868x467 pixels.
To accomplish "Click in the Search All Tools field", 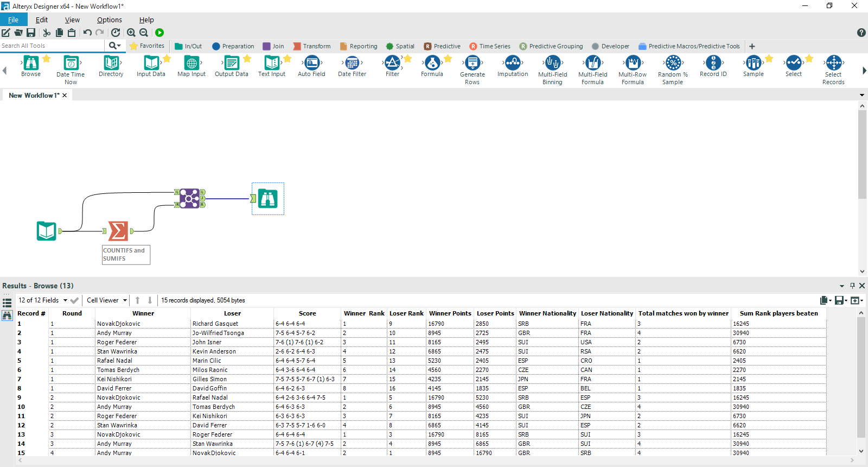I will (52, 46).
